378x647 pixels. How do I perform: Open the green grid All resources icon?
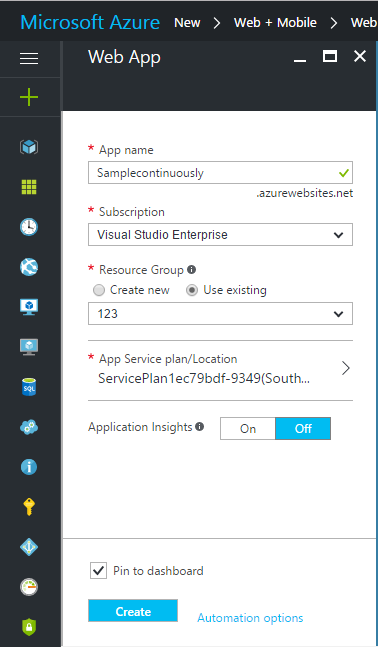29,187
